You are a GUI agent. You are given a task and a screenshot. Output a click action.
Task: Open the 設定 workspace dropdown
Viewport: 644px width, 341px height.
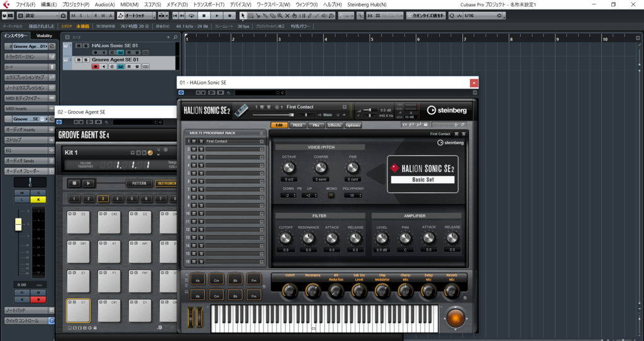42,16
